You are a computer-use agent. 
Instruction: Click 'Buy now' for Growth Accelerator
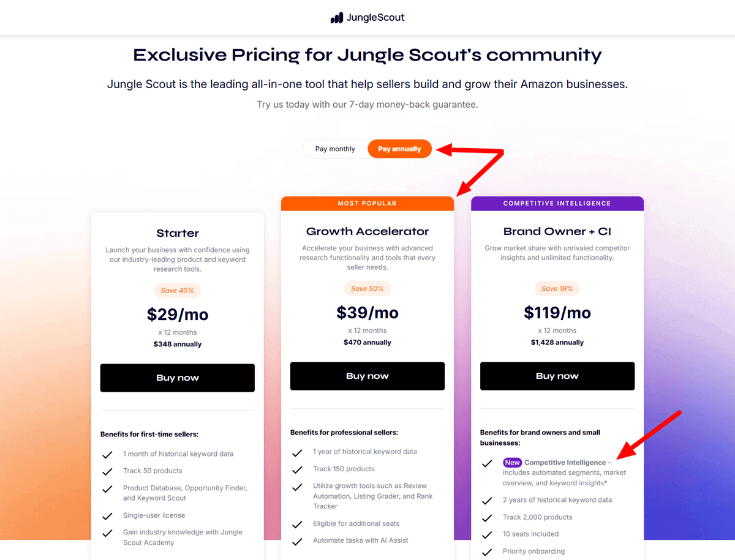coord(367,376)
